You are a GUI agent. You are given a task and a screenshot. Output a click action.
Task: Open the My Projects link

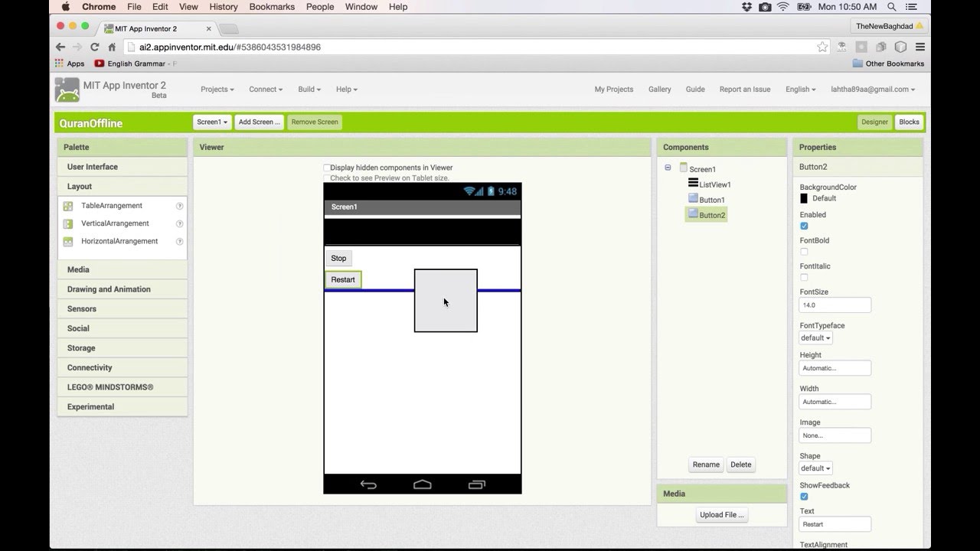coord(614,90)
